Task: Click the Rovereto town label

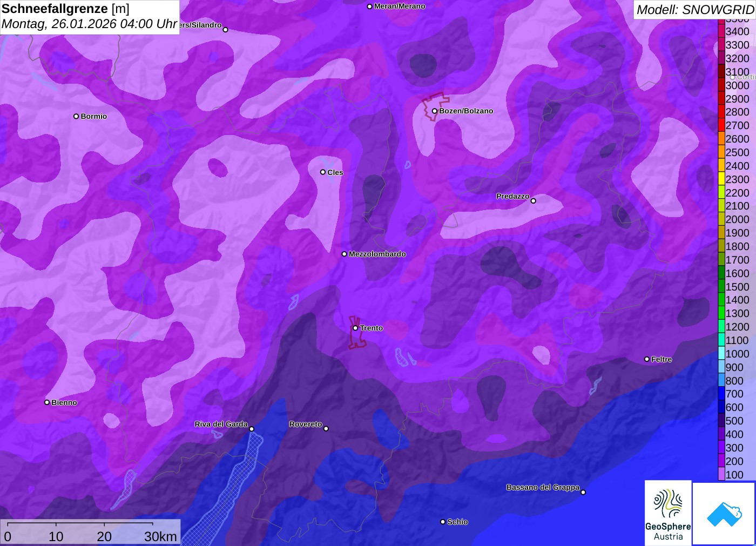Action: pyautogui.click(x=306, y=424)
